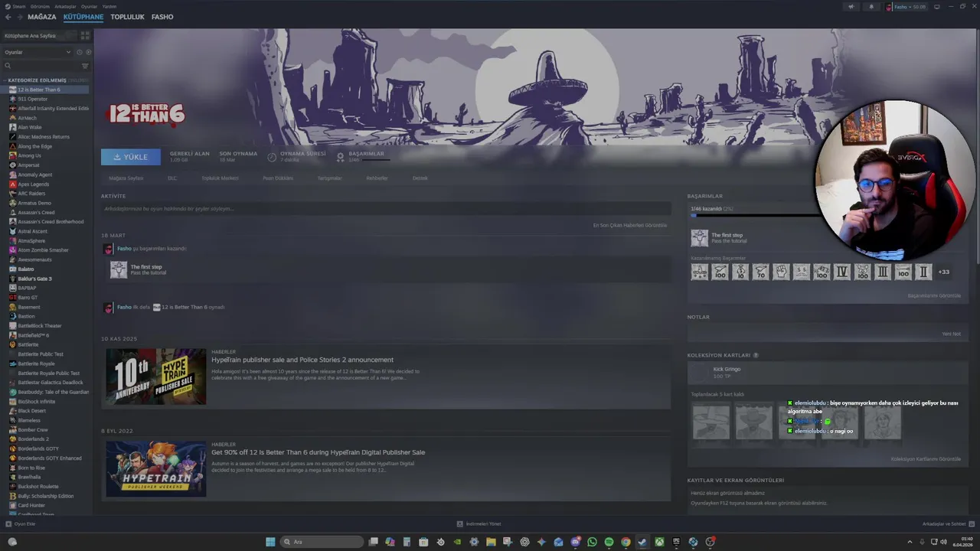980x551 pixels.
Task: Select the KÜTÜPHANE tab
Action: tap(83, 17)
